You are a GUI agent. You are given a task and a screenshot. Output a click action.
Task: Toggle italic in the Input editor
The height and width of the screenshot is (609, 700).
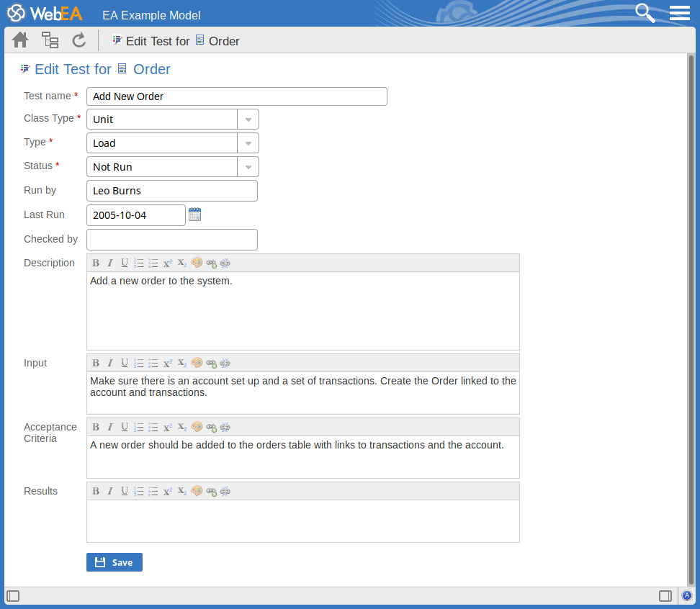110,363
